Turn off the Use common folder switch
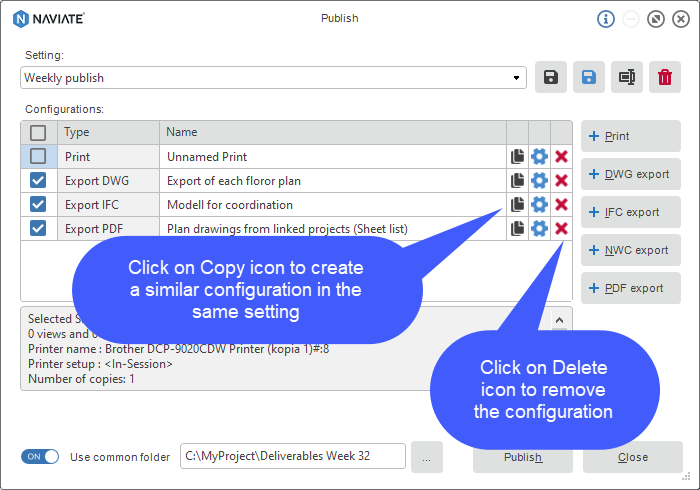700x490 pixels. coord(40,457)
